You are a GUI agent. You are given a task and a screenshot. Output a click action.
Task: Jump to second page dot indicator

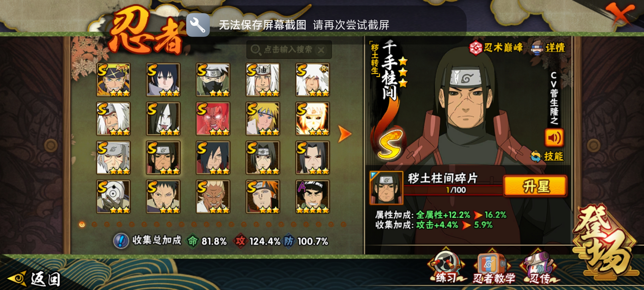pyautogui.click(x=94, y=224)
